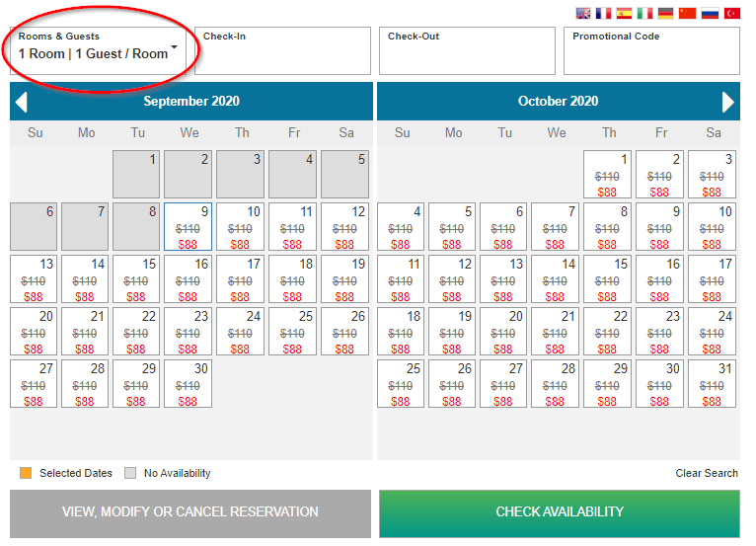Image resolution: width=756 pixels, height=546 pixels.
Task: Select the French flag icon
Action: (604, 14)
